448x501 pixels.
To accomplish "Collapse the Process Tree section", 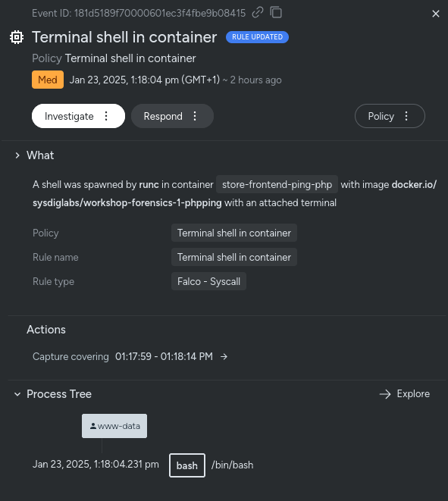I will click(x=17, y=394).
